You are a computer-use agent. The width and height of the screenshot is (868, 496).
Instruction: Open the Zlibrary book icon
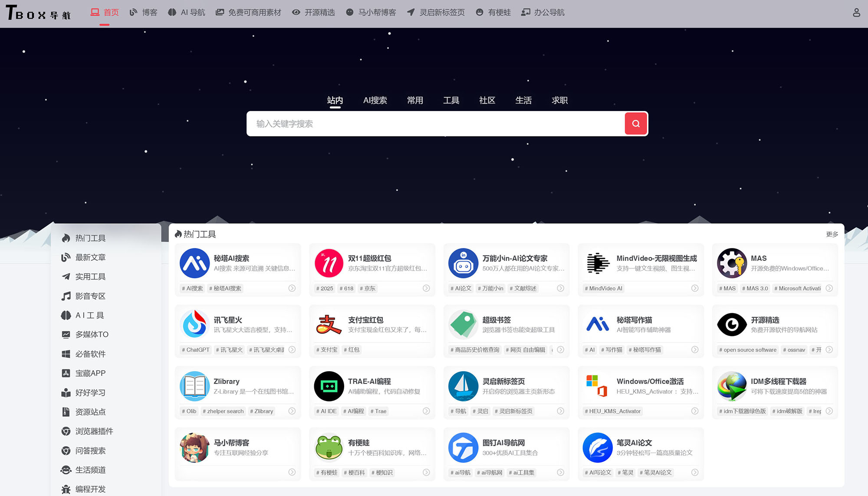[194, 386]
